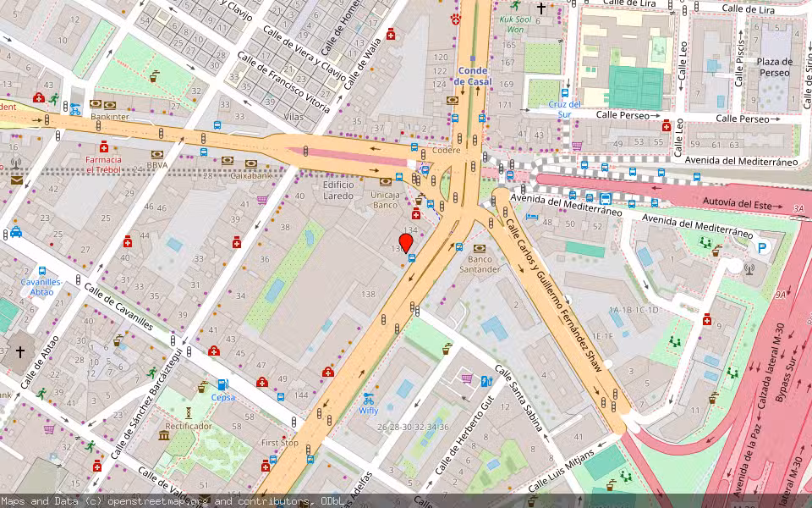The image size is (812, 508).
Task: Click the bank icon beside Banco Santander
Action: [x=480, y=247]
